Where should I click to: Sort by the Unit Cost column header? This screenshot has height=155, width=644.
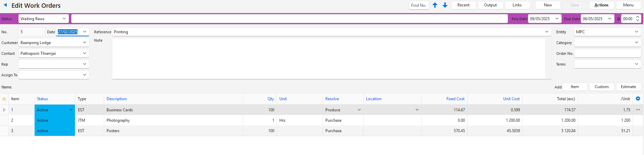coord(511,99)
